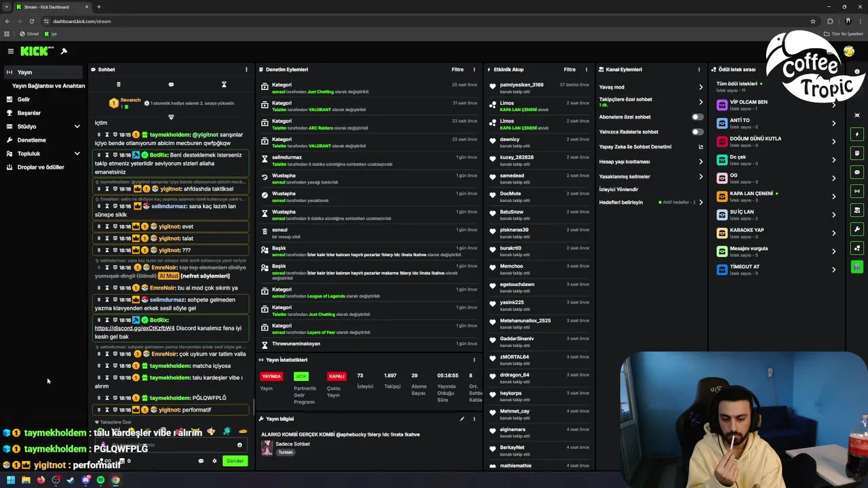Open Yavaş mod options arrow
The height and width of the screenshot is (488, 868).
[x=701, y=87]
